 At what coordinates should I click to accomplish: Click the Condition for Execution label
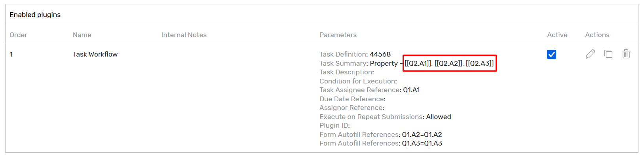click(x=358, y=81)
